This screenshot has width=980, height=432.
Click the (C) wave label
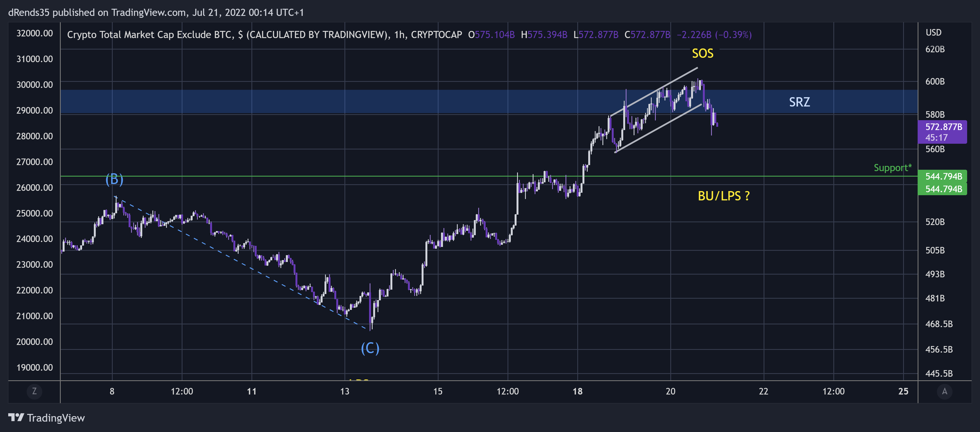tap(370, 348)
